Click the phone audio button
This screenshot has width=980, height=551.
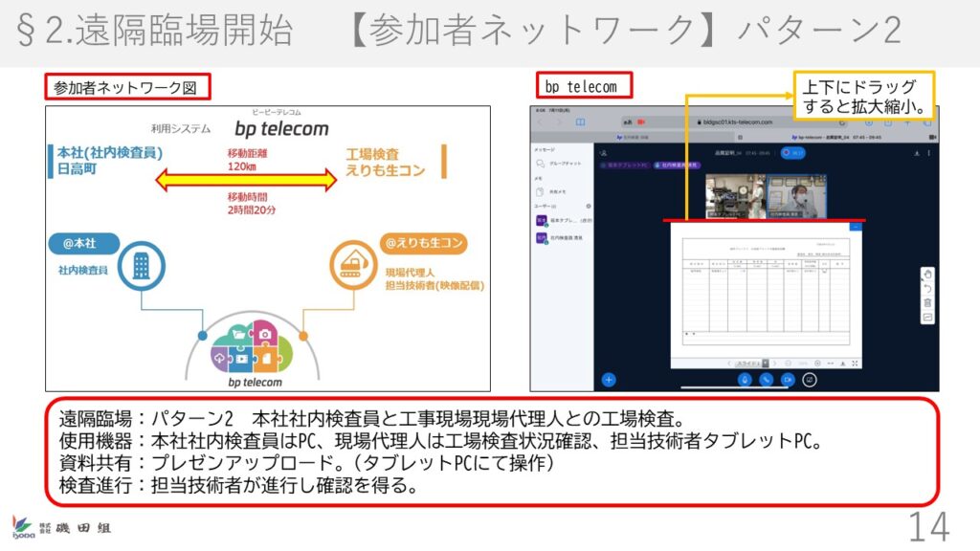pos(766,379)
